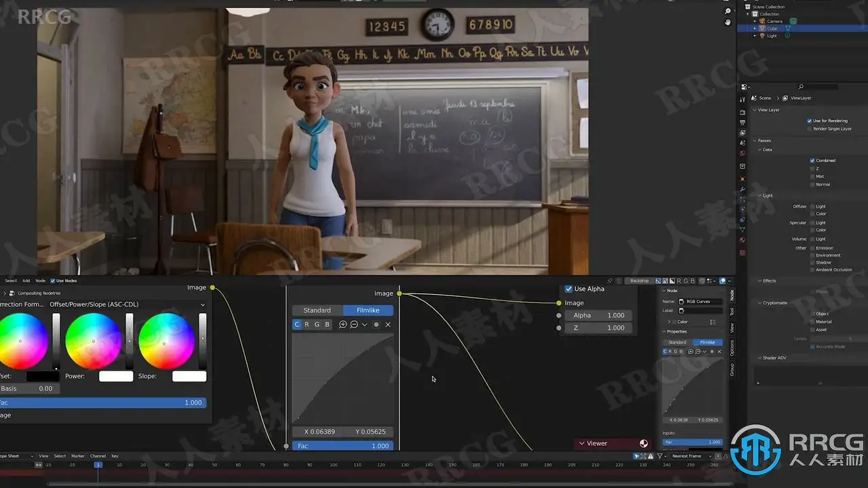The width and height of the screenshot is (868, 488).
Task: Enable Render Single Layer checkbox
Action: [810, 129]
